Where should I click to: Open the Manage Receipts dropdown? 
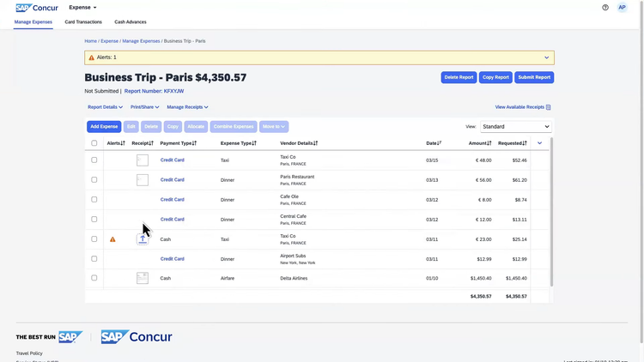(187, 107)
